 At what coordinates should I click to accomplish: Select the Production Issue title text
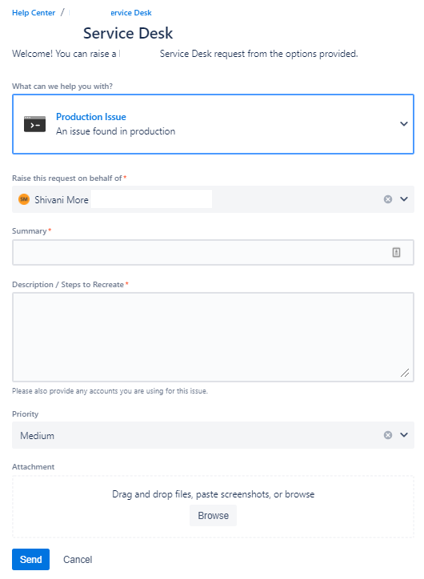tap(91, 117)
